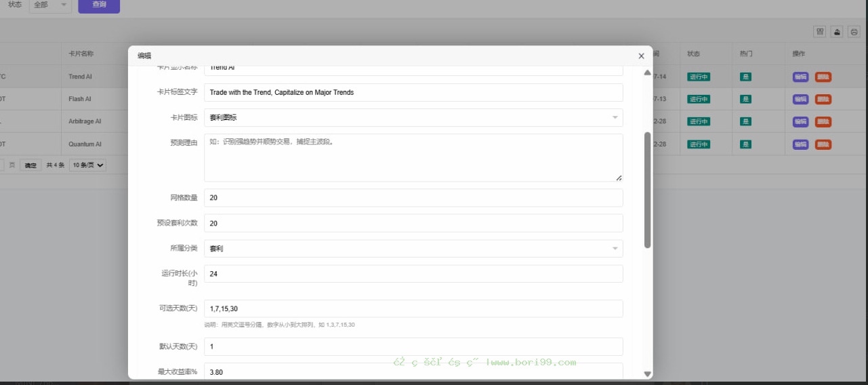The image size is (868, 385).
Task: Click 删除 button in Flash AI row
Action: (823, 99)
